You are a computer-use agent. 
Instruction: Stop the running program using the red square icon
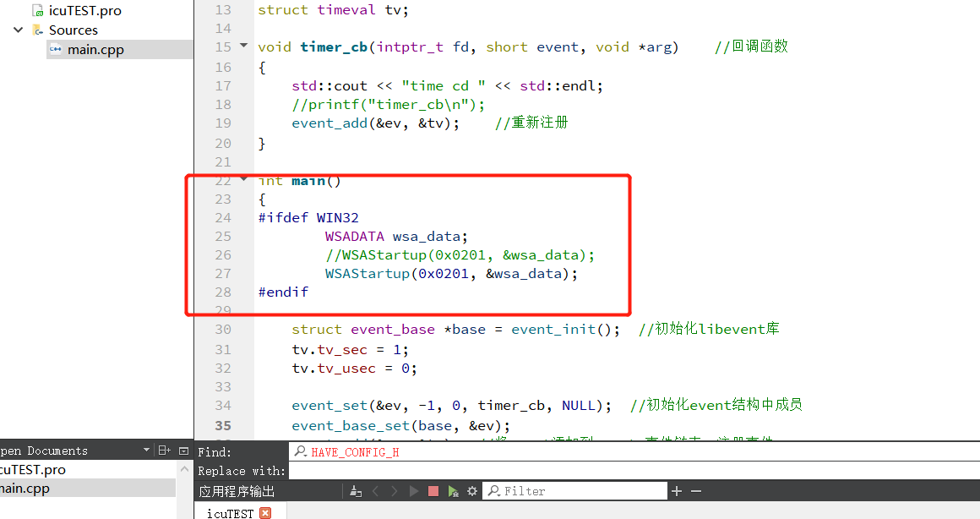(x=433, y=490)
